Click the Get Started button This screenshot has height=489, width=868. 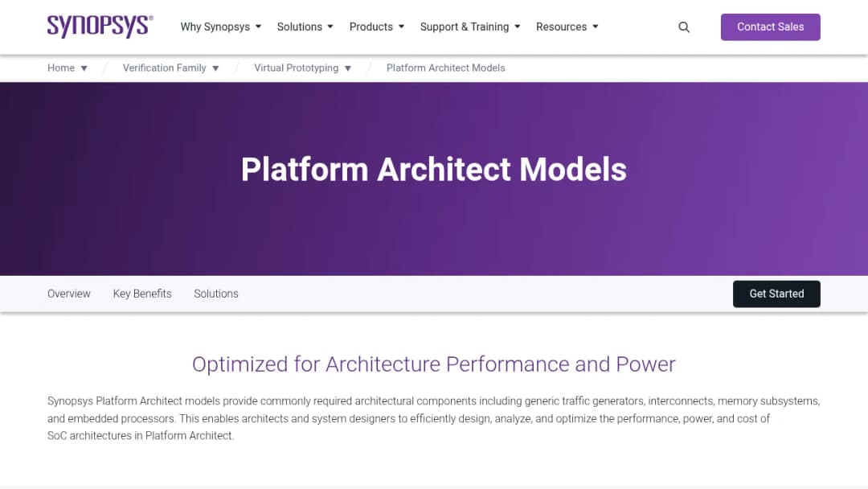pos(776,294)
